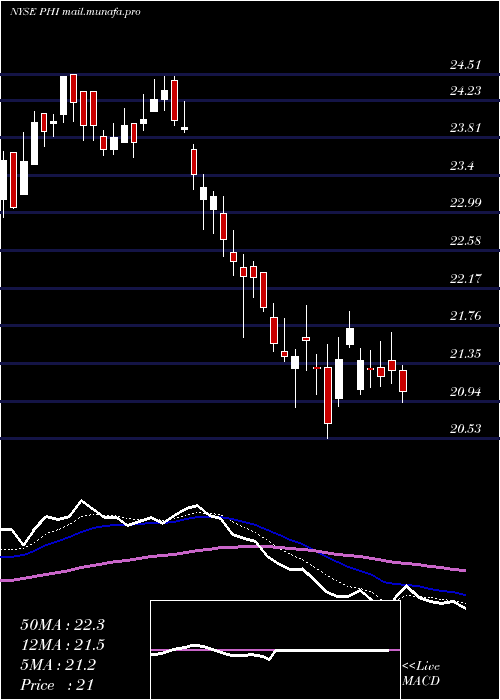
Task: Click the last red candlestick on the right
Action: click(403, 381)
